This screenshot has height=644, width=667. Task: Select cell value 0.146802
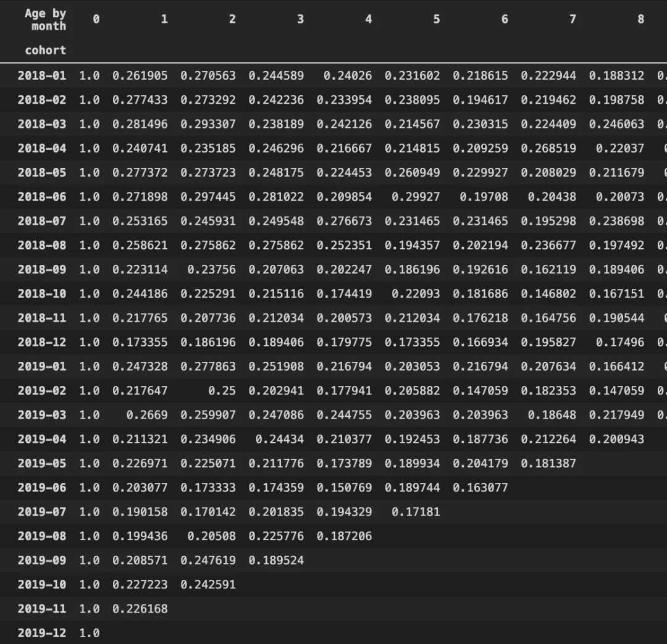pos(548,293)
